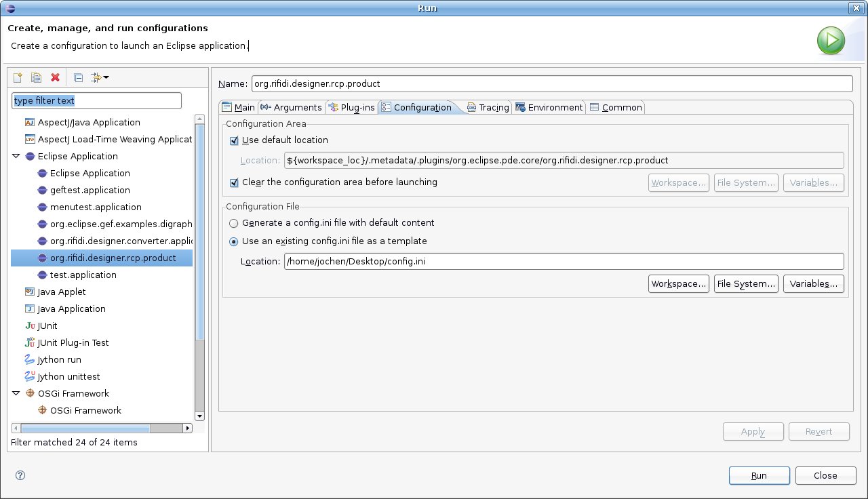Click the tree scroll up arrow
The width and height of the screenshot is (868, 499).
pos(199,119)
